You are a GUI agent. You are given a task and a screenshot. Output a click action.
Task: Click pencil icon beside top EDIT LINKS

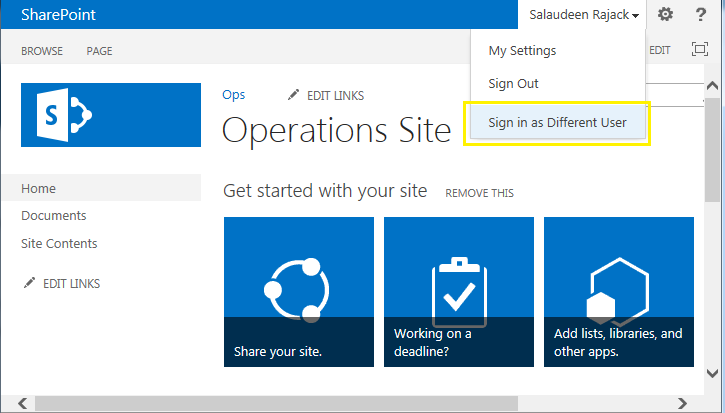point(293,95)
